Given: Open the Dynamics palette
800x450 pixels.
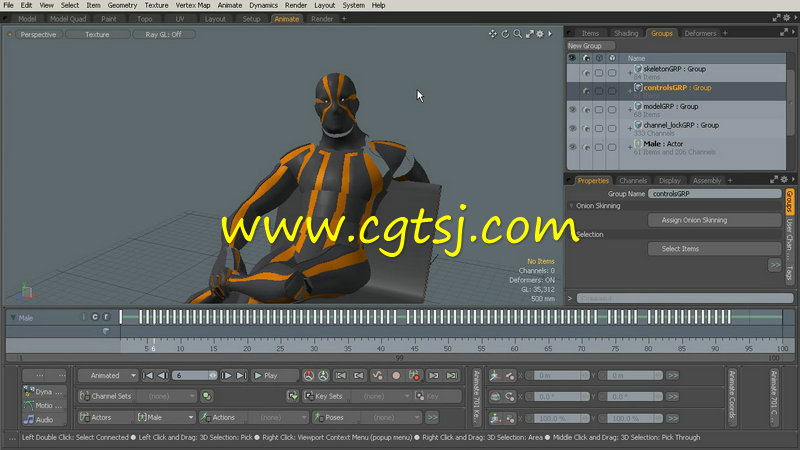Looking at the screenshot, I should pyautogui.click(x=44, y=392).
